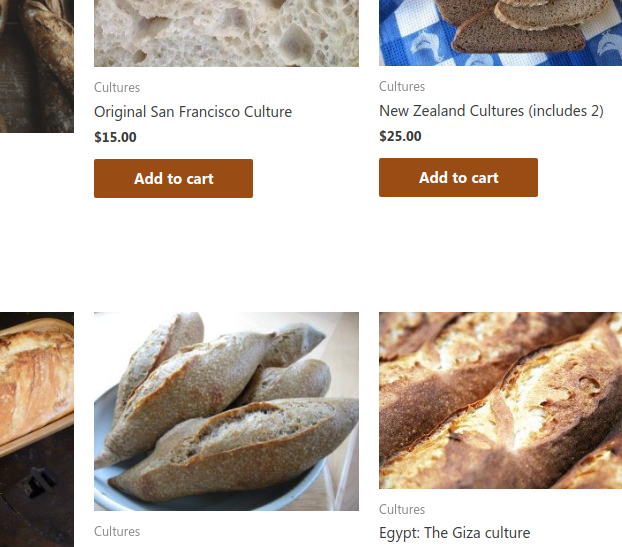Click the $15.00 price
This screenshot has width=622, height=547.
tap(115, 137)
